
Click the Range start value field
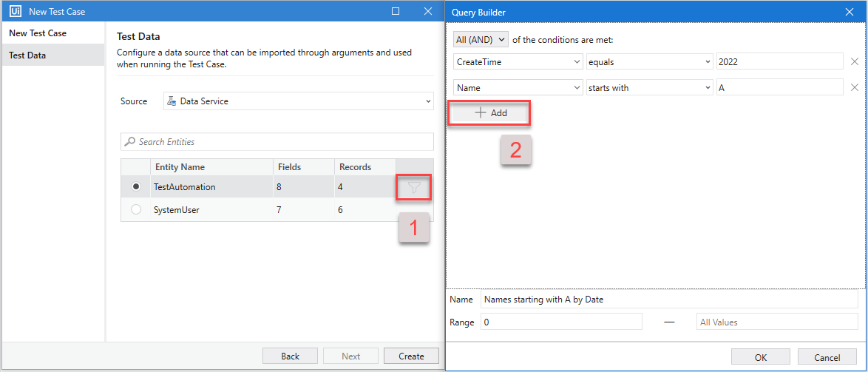[561, 322]
